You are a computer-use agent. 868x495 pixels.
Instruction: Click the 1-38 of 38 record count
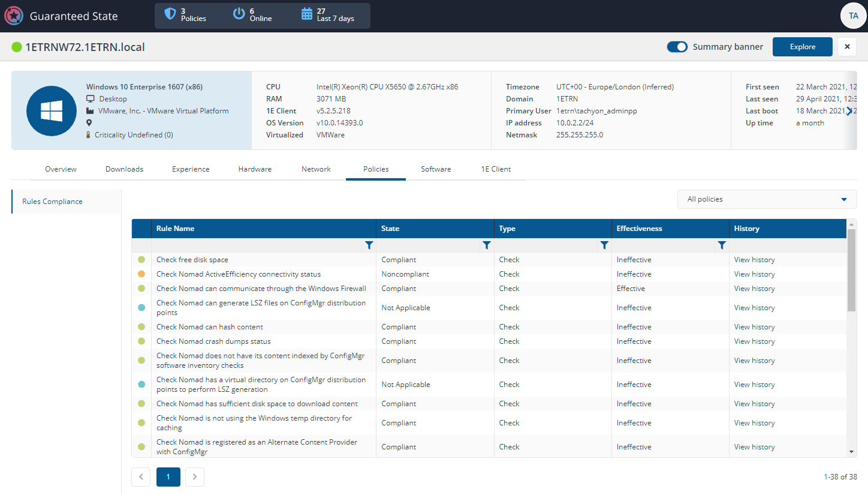tap(840, 477)
